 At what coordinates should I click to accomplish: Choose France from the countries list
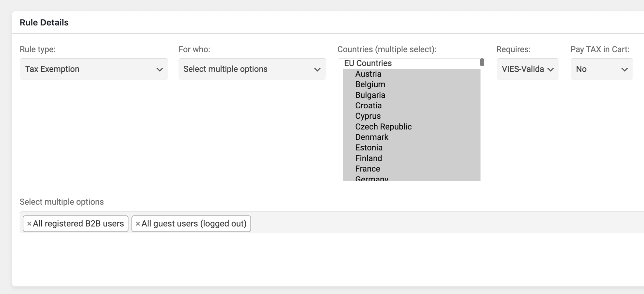[x=368, y=169]
